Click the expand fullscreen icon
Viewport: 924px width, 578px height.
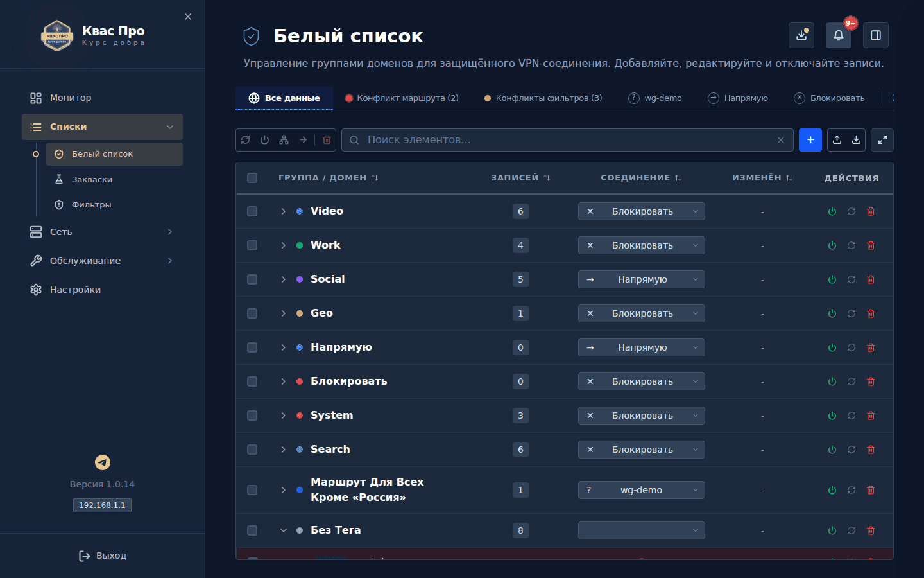882,140
